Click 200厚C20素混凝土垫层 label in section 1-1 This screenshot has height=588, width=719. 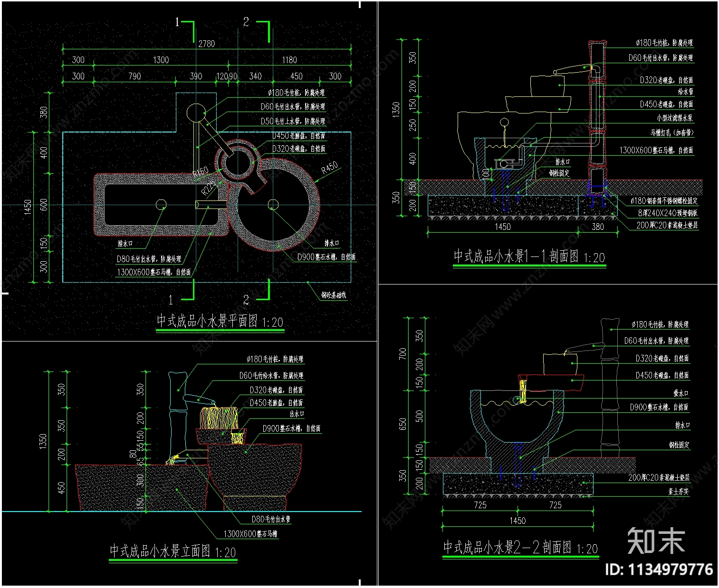click(x=667, y=226)
